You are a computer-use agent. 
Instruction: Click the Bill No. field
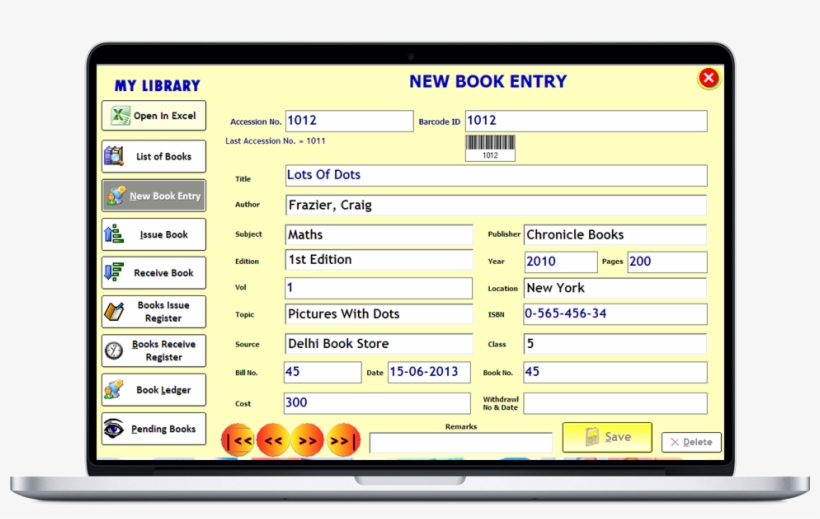pyautogui.click(x=322, y=372)
